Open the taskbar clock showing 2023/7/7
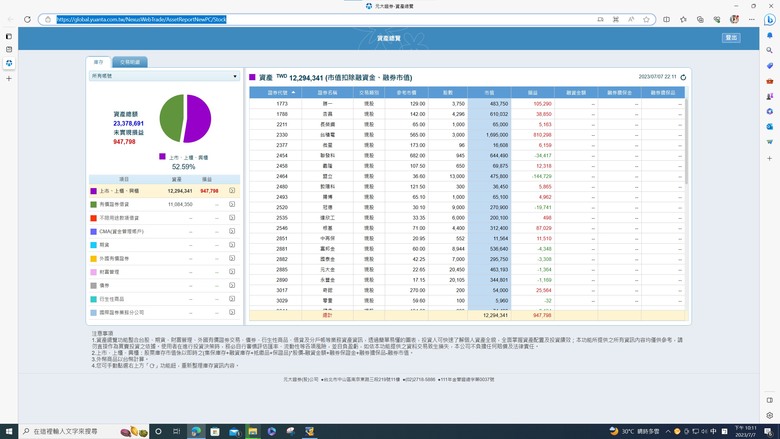The image size is (780, 439). (x=745, y=431)
